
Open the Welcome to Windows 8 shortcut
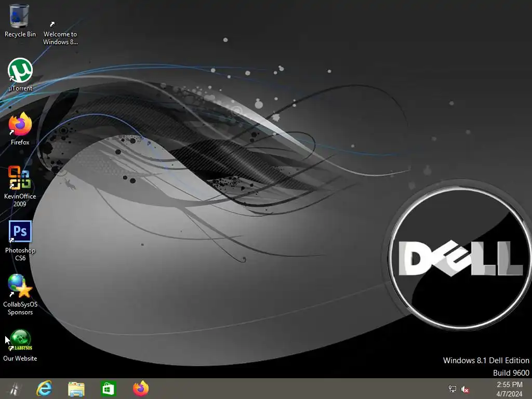(x=60, y=32)
